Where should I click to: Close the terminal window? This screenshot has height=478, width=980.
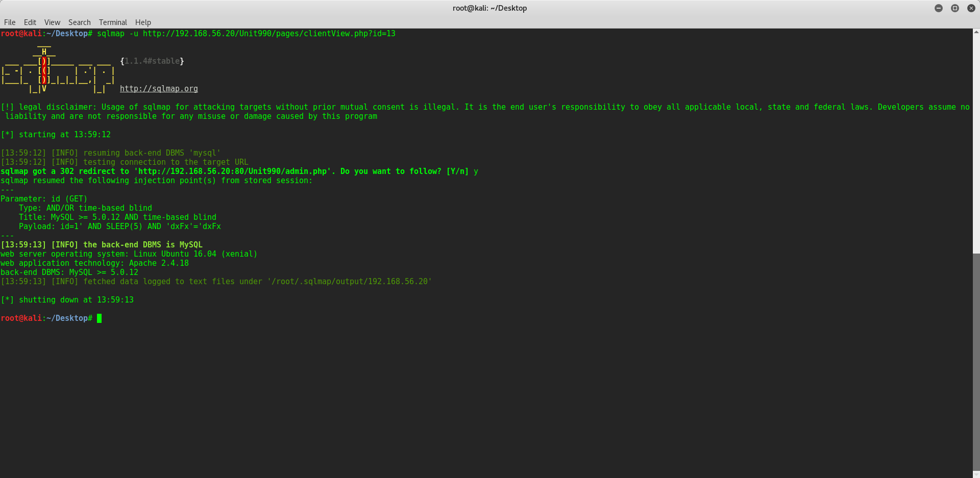pyautogui.click(x=971, y=8)
